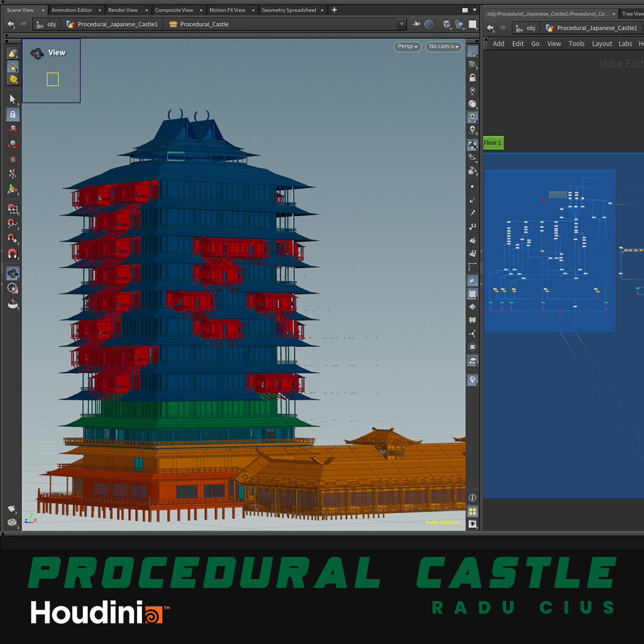Open the No cam selector dropdown
The height and width of the screenshot is (644, 644).
[x=444, y=47]
